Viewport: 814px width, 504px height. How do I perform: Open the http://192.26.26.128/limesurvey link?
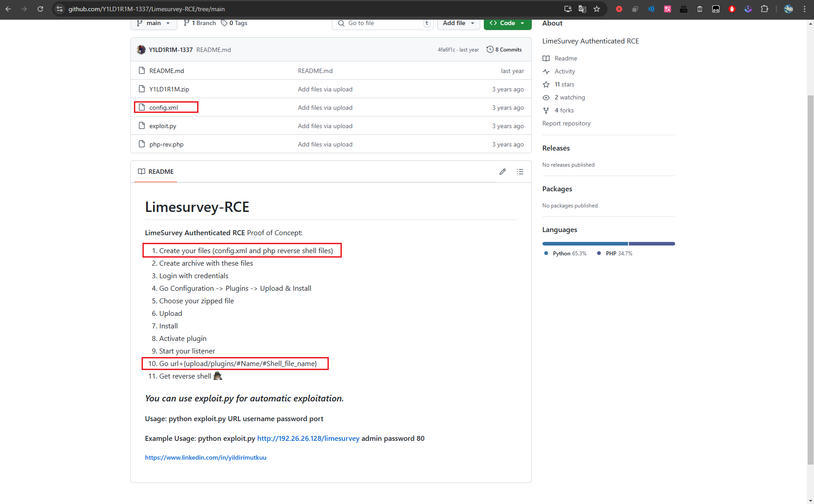click(x=308, y=439)
